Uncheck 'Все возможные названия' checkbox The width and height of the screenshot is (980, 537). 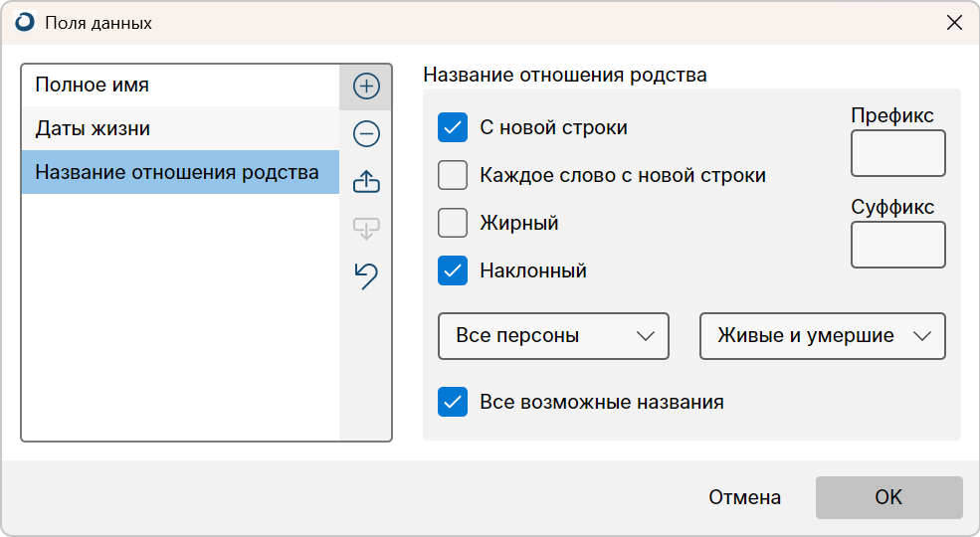pos(453,402)
